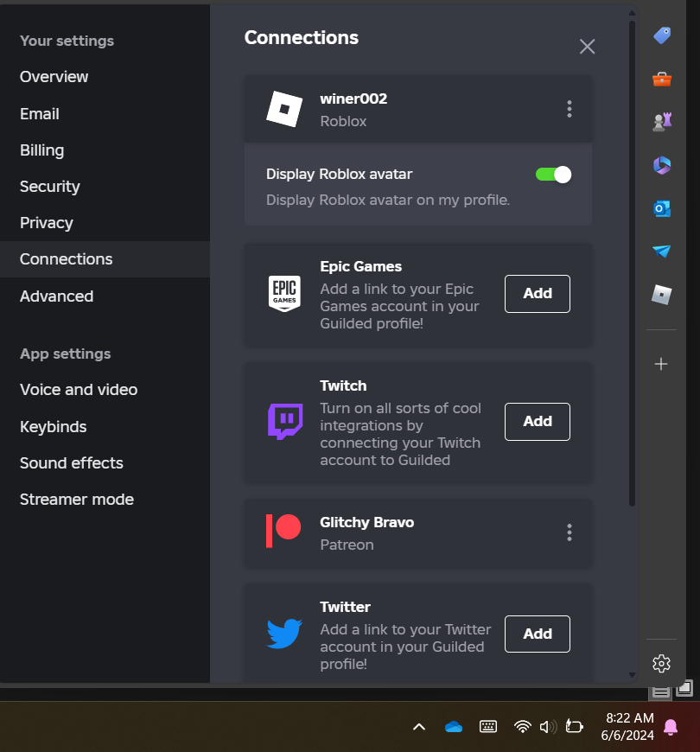Add a Twitch account connection
700x752 pixels.
point(537,422)
